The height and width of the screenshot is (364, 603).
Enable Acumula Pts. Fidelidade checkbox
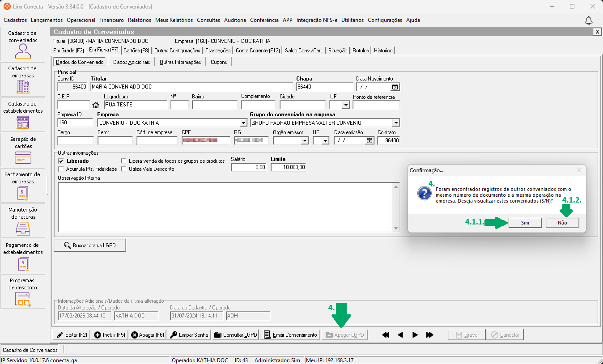(x=61, y=169)
